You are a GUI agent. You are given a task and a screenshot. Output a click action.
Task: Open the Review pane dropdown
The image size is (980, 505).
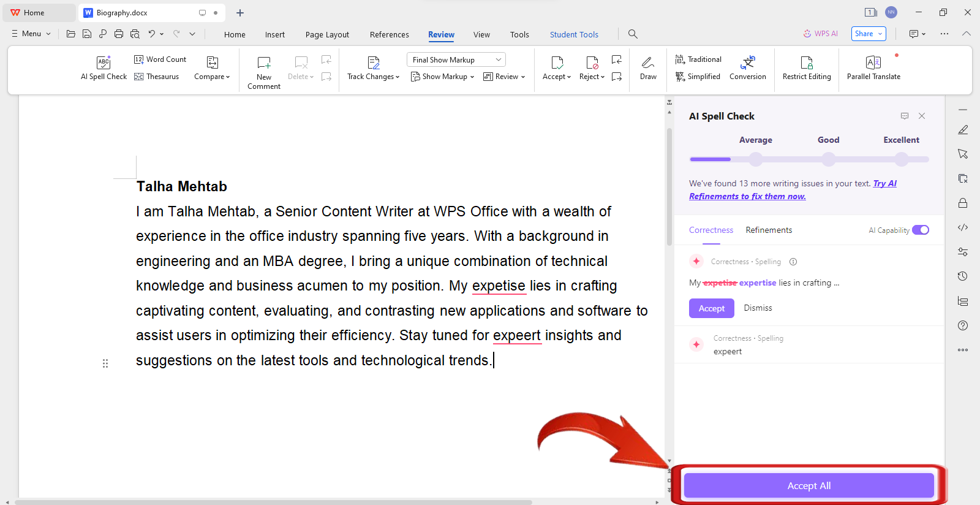coord(504,77)
